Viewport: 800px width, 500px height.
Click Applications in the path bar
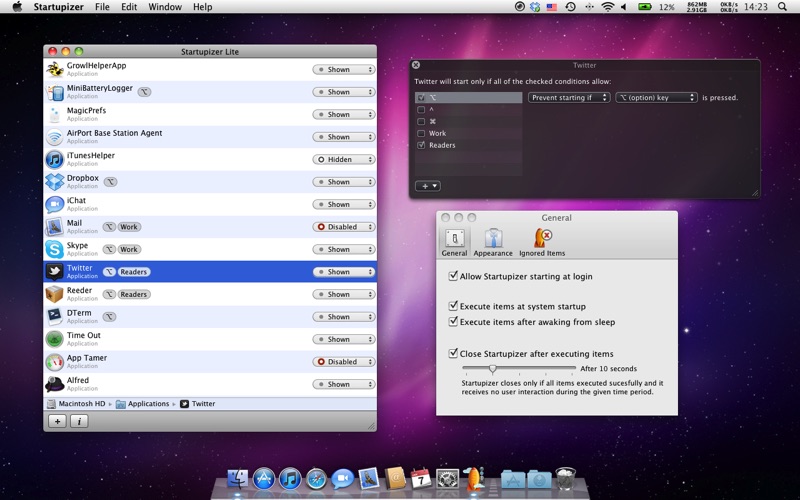click(x=142, y=404)
